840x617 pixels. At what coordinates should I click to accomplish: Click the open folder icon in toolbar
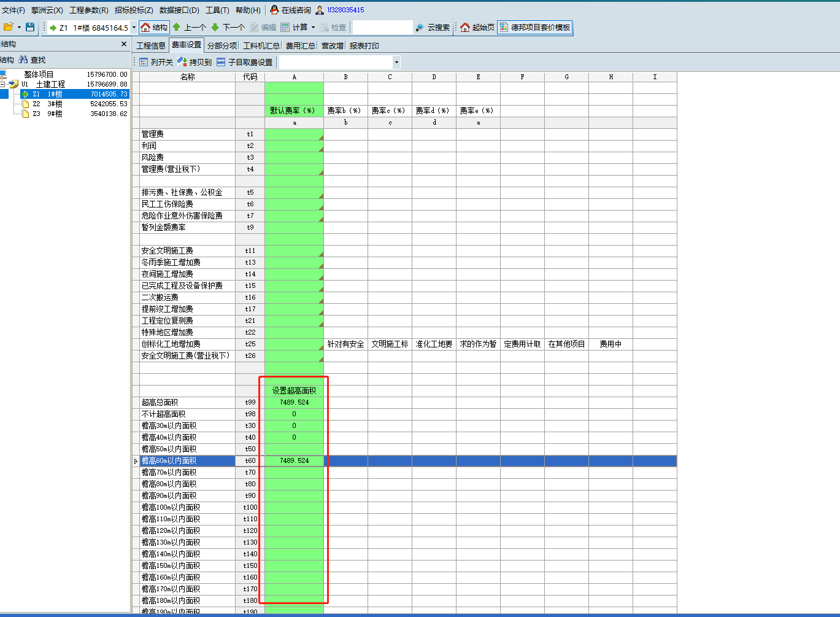point(9,27)
